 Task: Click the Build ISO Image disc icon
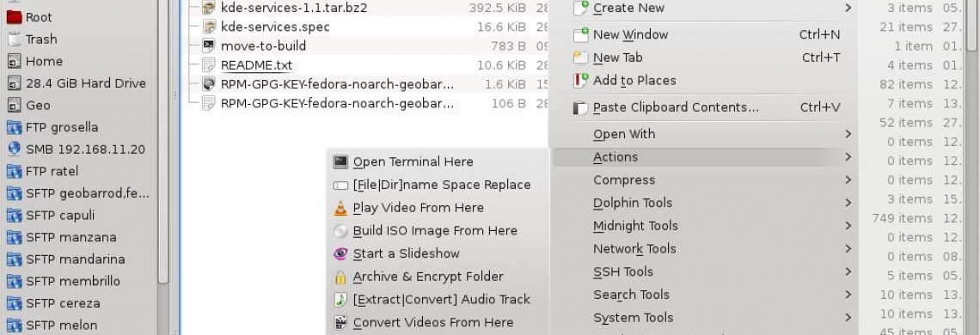click(x=340, y=231)
